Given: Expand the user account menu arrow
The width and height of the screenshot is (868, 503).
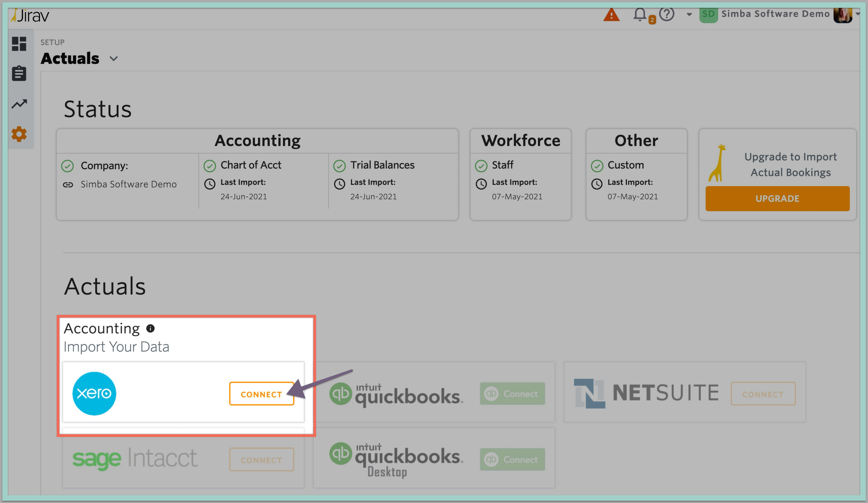Looking at the screenshot, I should click(x=858, y=14).
